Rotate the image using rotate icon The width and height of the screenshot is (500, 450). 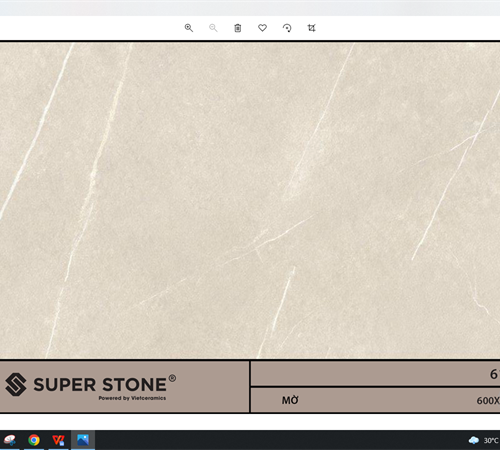click(287, 28)
